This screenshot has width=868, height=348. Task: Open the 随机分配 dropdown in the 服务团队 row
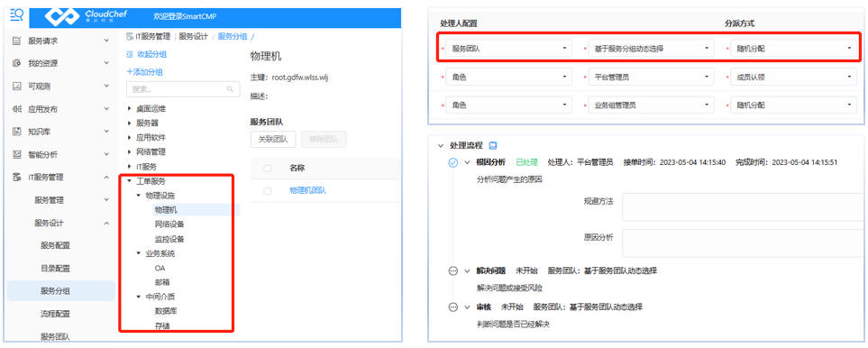(792, 49)
